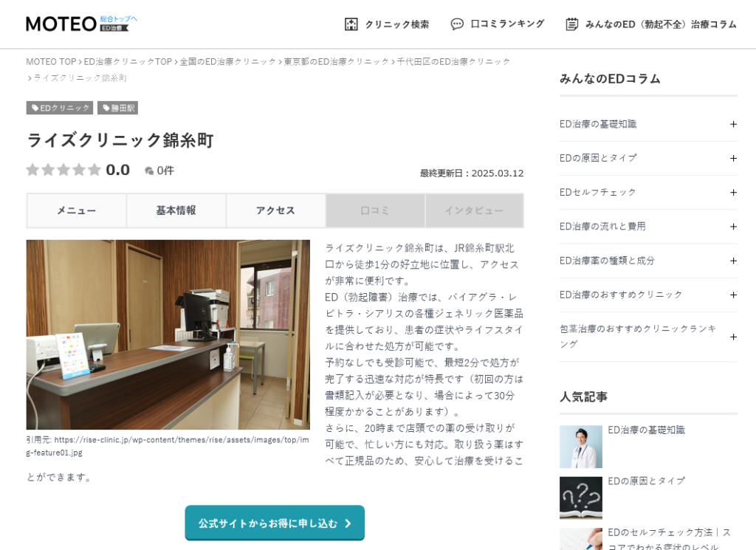This screenshot has width=756, height=550.
Task: Open 全国のED治療クリニック breadcrumb
Action: click(227, 62)
